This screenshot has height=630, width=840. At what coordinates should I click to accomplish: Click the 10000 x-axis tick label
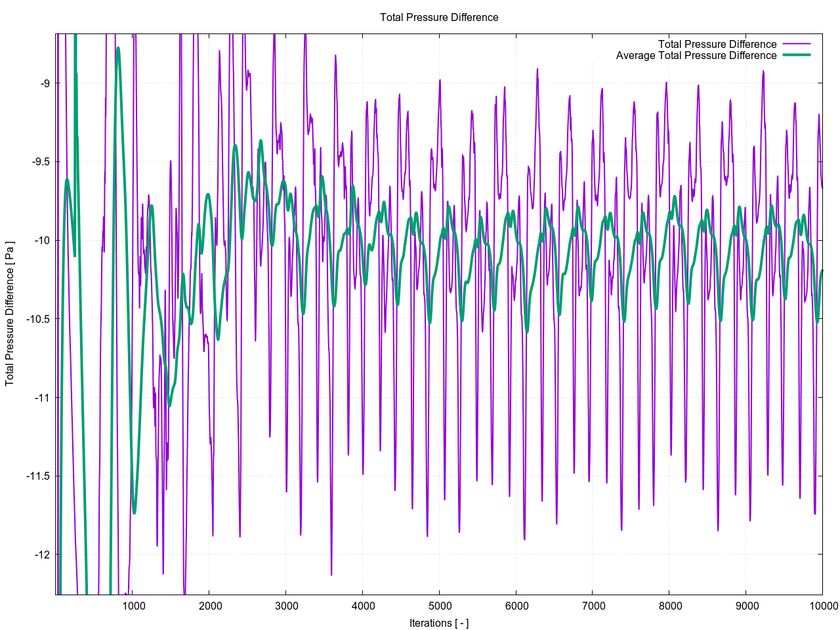[822, 606]
